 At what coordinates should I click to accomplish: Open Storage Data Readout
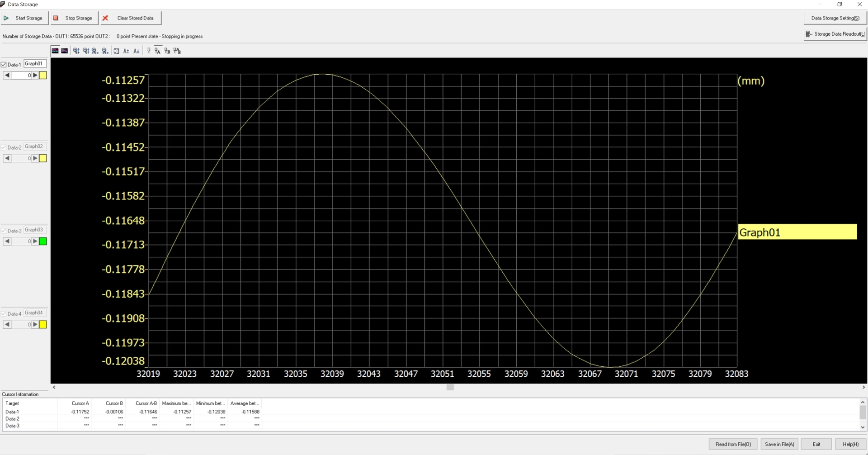click(835, 34)
